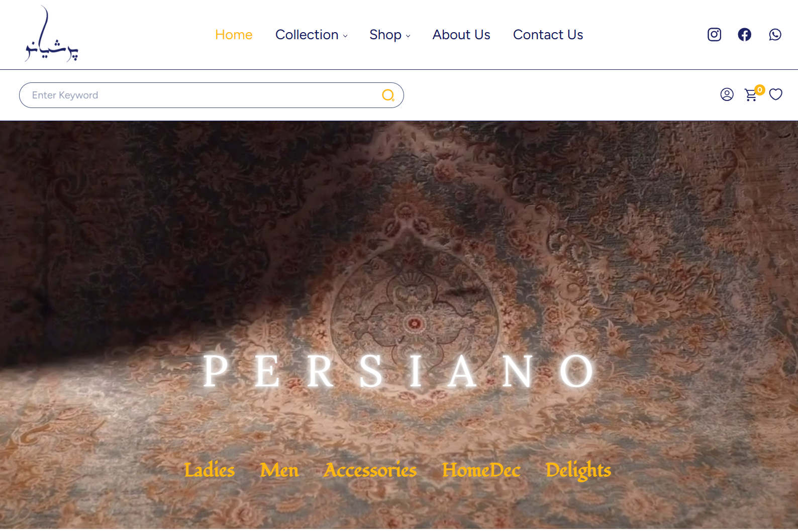Click the PERSIANO hero title
This screenshot has width=798, height=532.
coord(399,371)
